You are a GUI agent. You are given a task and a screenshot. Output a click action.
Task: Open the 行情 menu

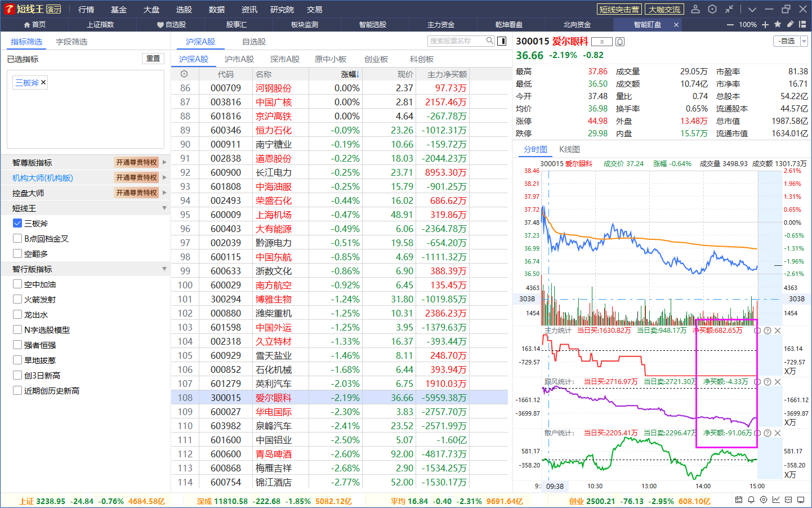[86, 10]
